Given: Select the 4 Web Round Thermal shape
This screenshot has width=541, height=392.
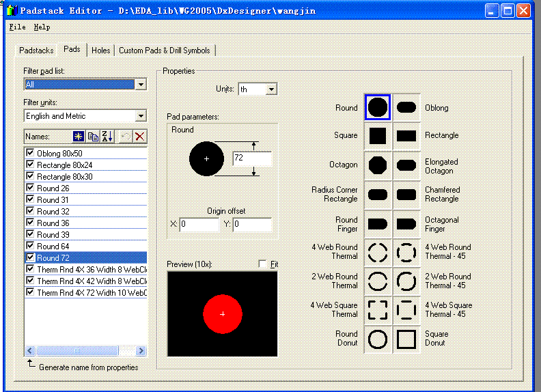Looking at the screenshot, I should pos(378,252).
